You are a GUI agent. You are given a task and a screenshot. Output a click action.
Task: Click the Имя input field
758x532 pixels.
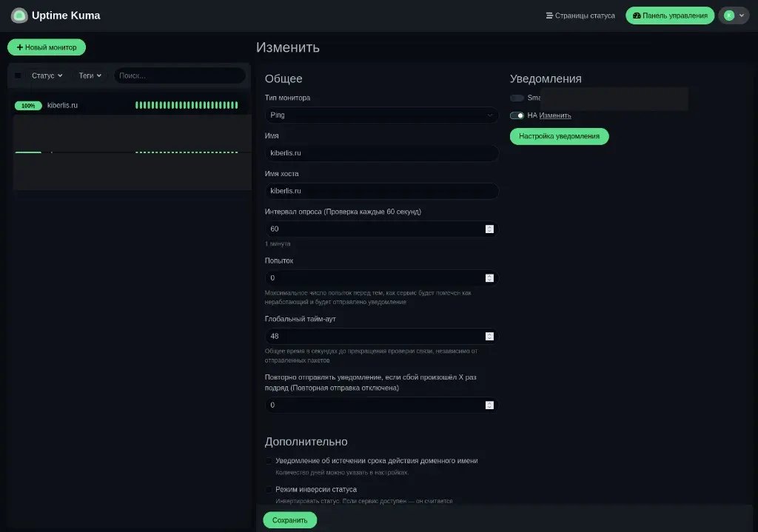click(381, 152)
